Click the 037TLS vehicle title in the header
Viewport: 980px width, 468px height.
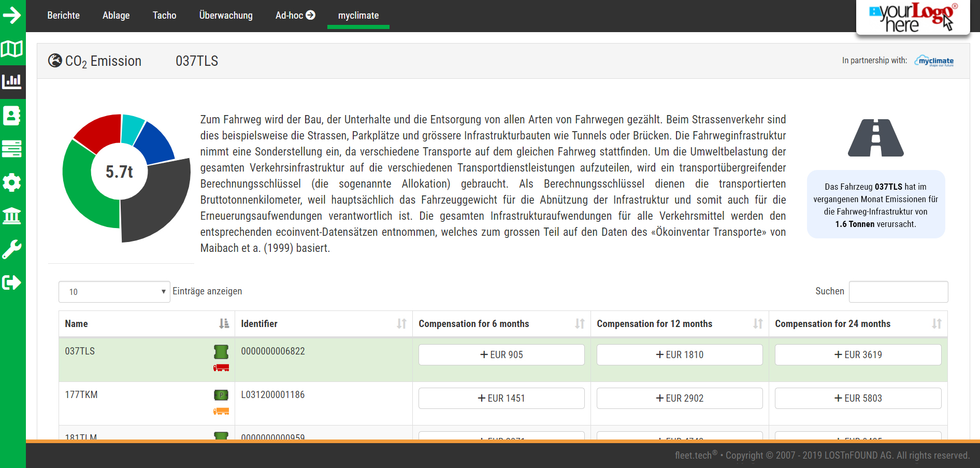coord(197,61)
